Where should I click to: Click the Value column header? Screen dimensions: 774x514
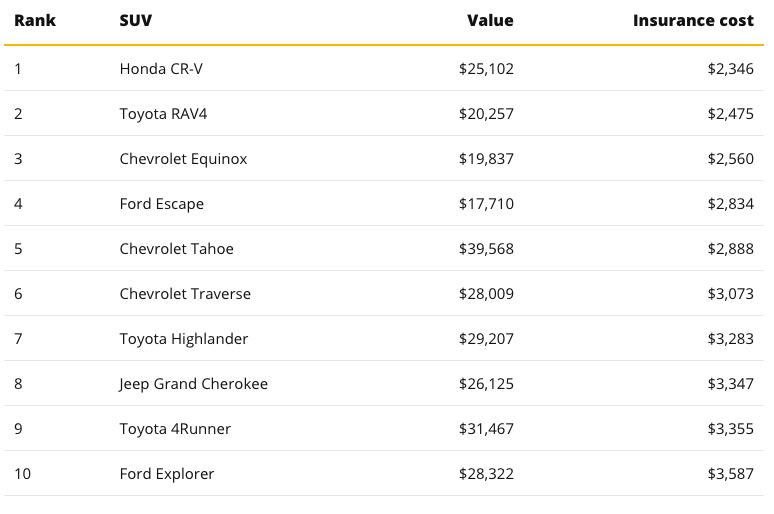pos(490,20)
